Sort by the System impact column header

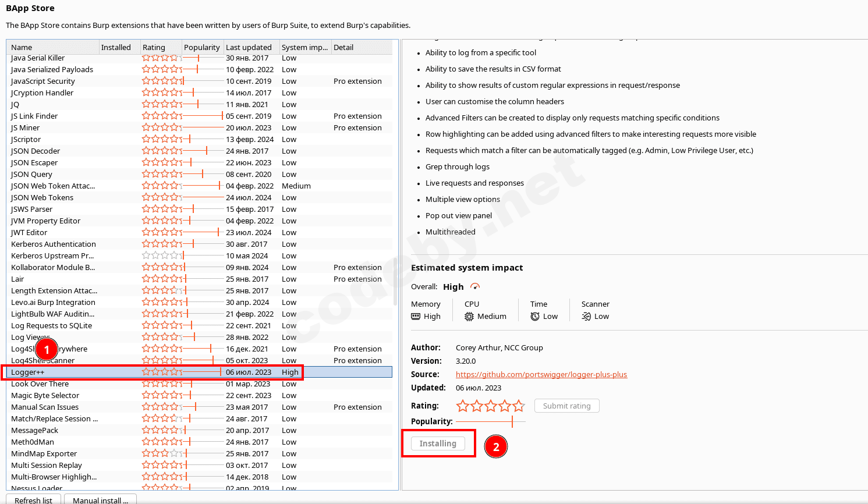point(306,47)
